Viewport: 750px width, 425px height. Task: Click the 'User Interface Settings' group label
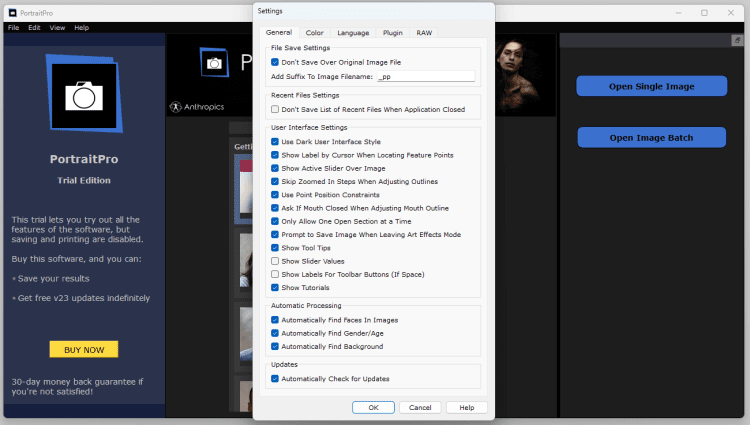(x=309, y=128)
